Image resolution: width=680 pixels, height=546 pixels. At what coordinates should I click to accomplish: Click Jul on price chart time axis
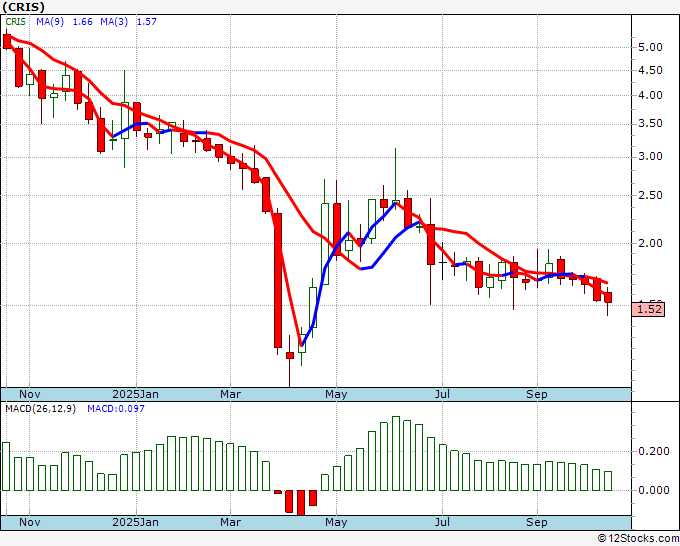442,394
